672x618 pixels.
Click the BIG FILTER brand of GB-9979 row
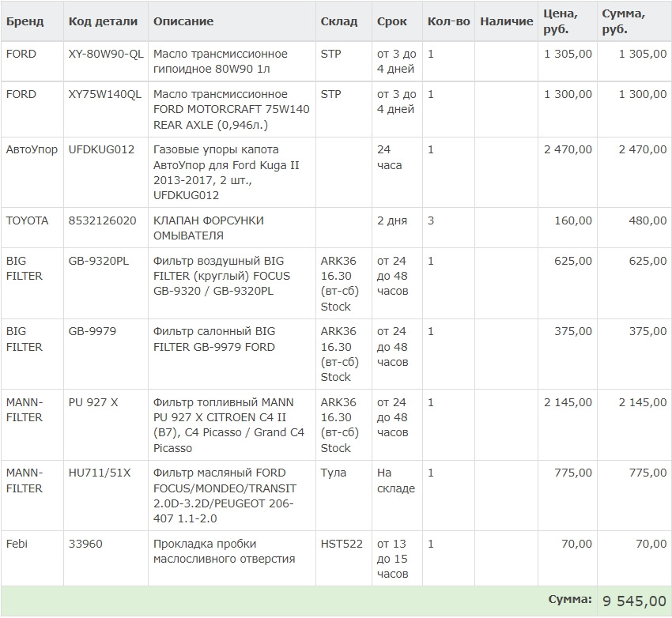(25, 339)
